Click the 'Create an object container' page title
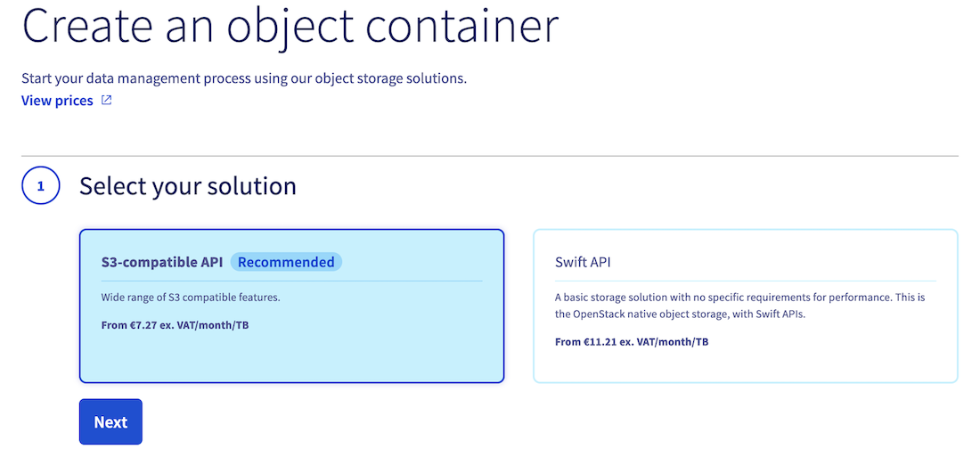The image size is (980, 457). click(x=290, y=28)
